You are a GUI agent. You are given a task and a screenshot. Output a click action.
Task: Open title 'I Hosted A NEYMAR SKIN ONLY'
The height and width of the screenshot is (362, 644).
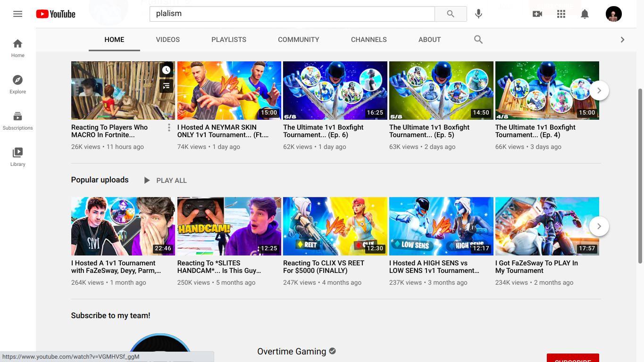[223, 131]
